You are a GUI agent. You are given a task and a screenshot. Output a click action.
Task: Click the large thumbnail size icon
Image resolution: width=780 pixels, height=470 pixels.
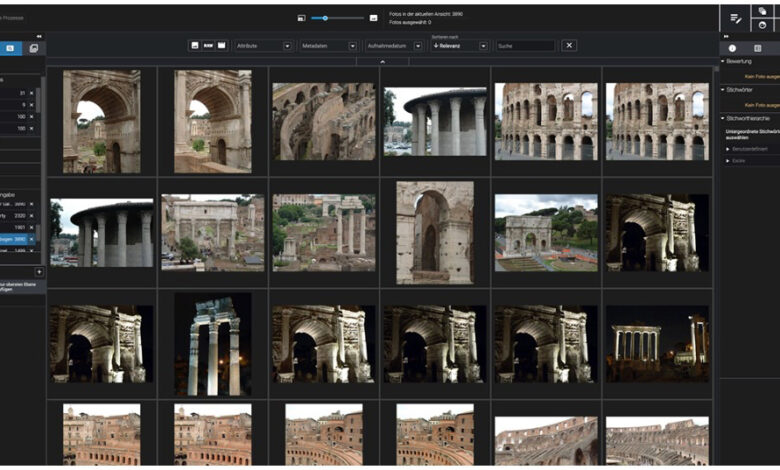pos(373,18)
